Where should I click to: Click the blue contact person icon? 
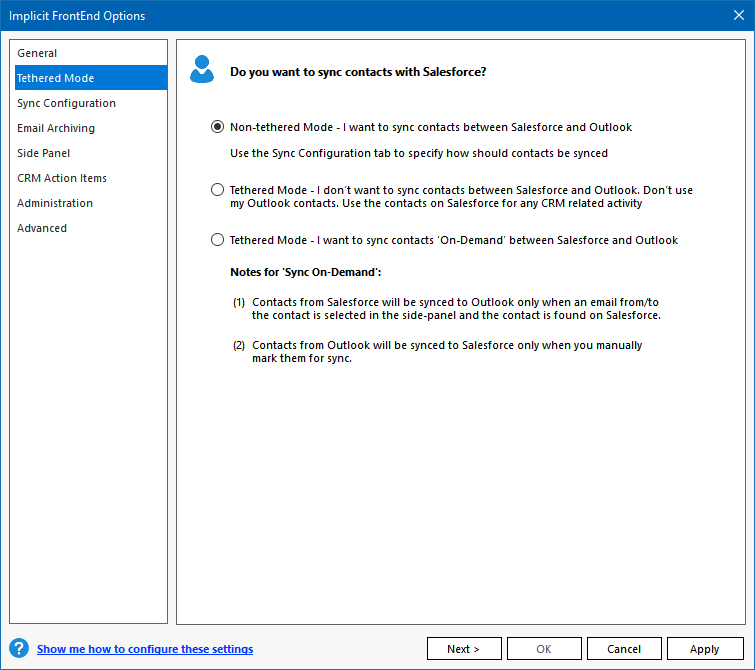[x=202, y=69]
